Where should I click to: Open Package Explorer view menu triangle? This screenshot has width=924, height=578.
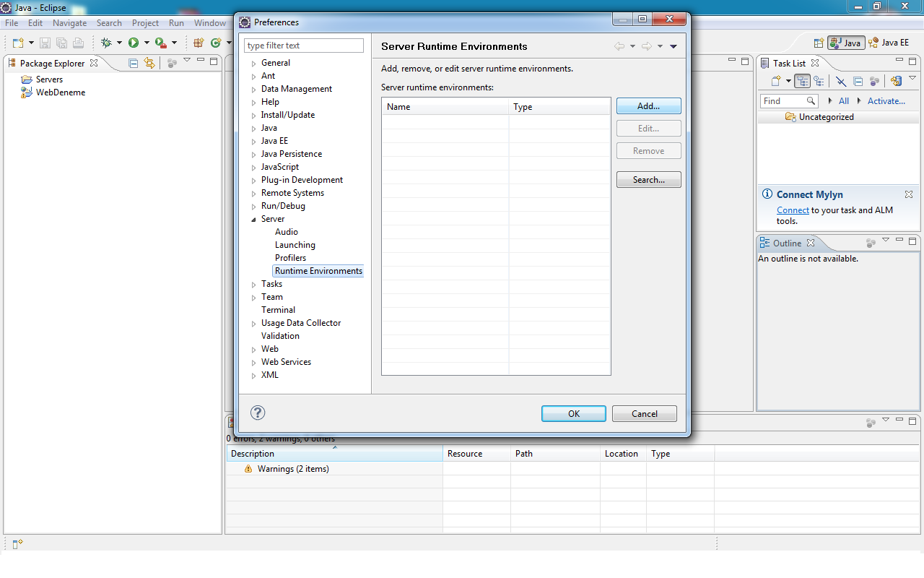point(187,60)
